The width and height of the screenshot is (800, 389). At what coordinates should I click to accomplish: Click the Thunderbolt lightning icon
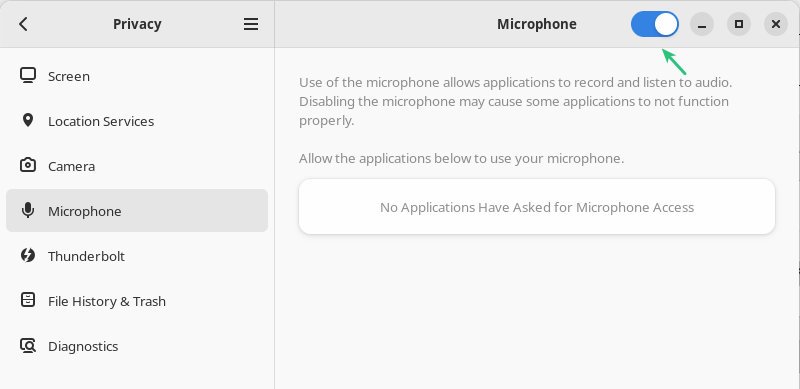28,256
